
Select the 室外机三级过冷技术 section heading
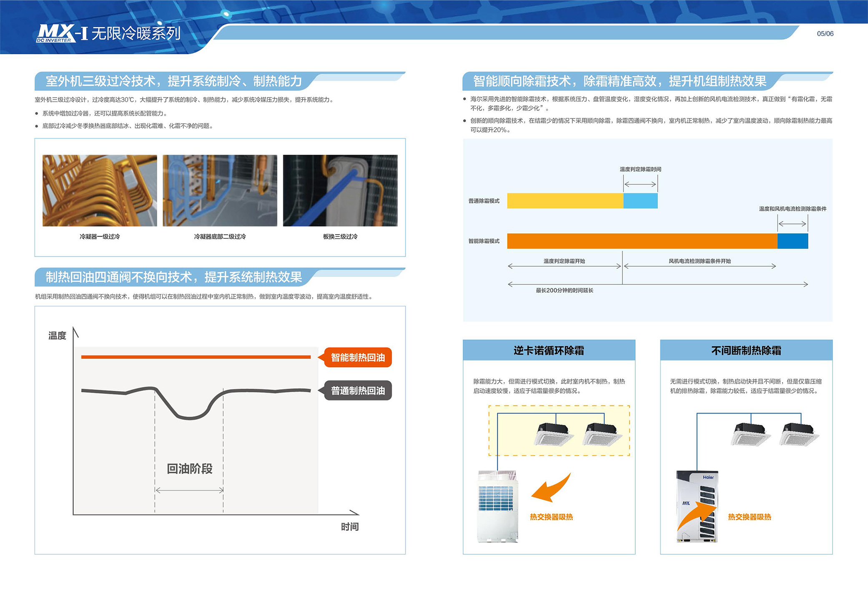[x=173, y=81]
